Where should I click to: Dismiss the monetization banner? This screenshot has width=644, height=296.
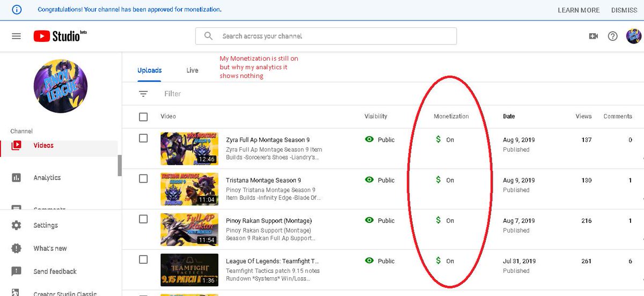pos(624,10)
